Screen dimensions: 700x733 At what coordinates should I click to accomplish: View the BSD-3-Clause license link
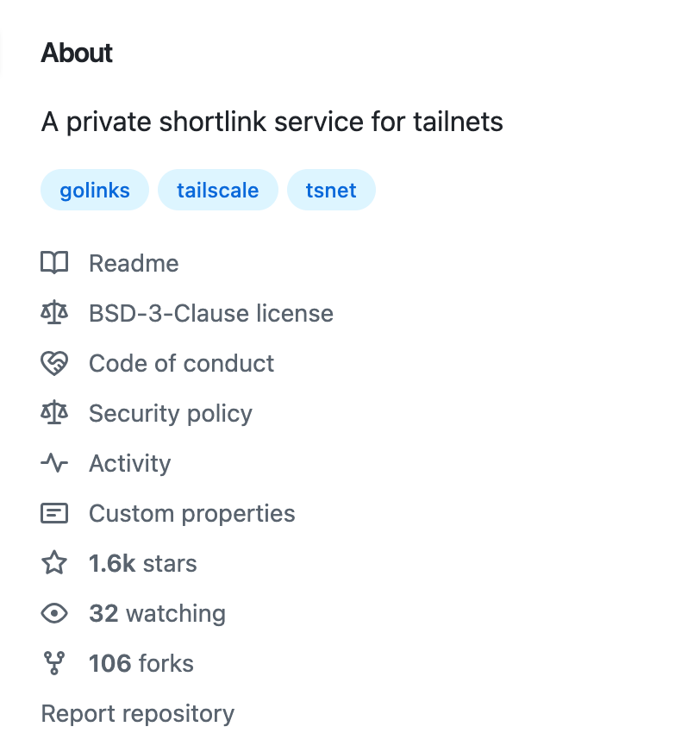pos(210,313)
